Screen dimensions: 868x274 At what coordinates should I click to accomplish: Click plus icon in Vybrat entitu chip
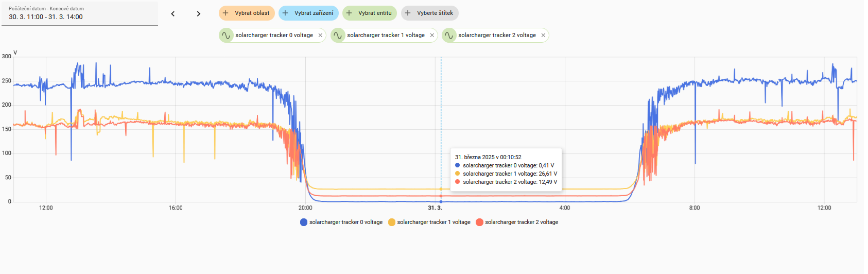(349, 13)
